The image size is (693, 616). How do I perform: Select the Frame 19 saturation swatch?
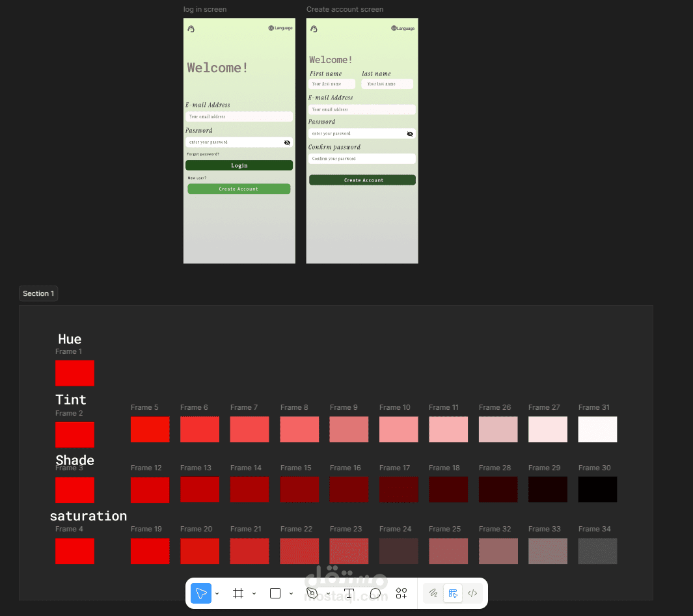point(150,551)
